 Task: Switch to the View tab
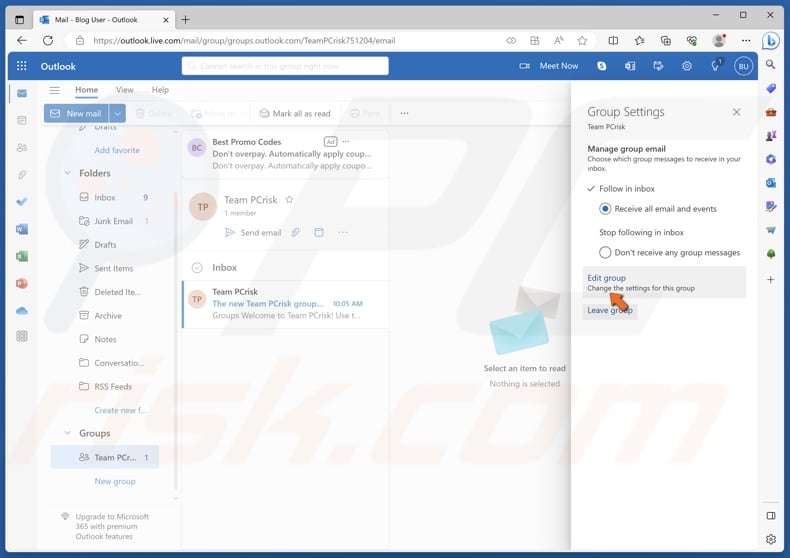pyautogui.click(x=124, y=90)
